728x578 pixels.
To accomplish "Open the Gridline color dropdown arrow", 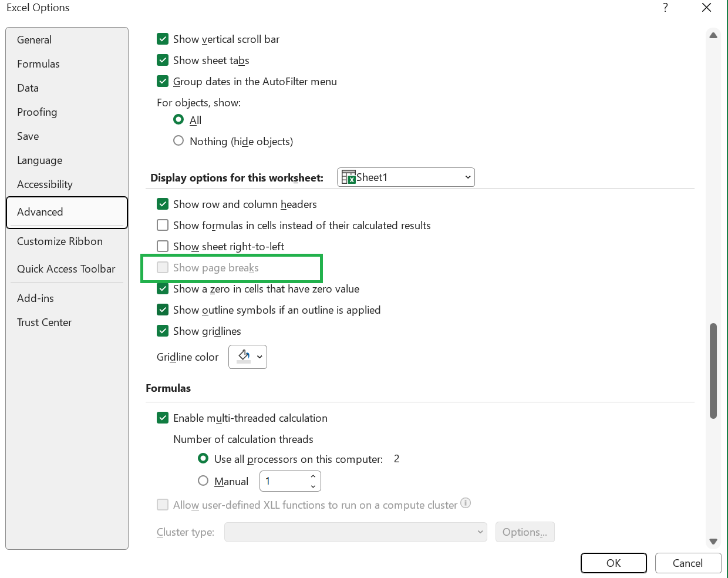I will pyautogui.click(x=259, y=357).
